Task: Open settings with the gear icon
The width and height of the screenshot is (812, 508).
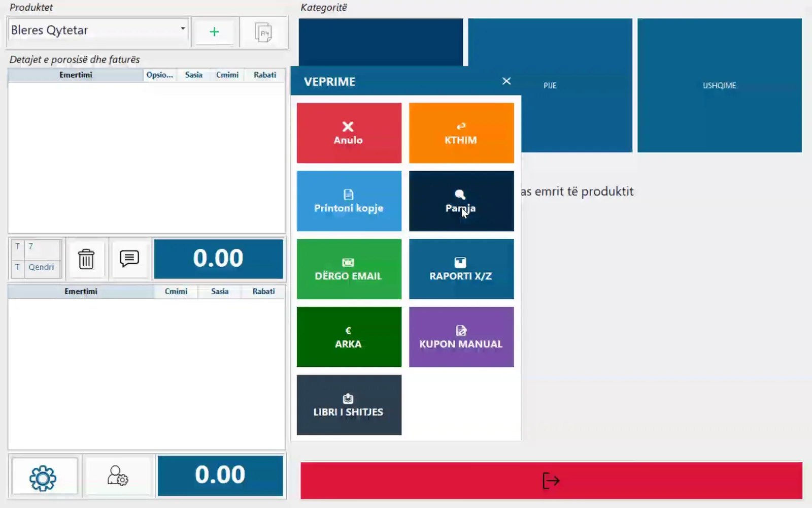Action: 44,478
